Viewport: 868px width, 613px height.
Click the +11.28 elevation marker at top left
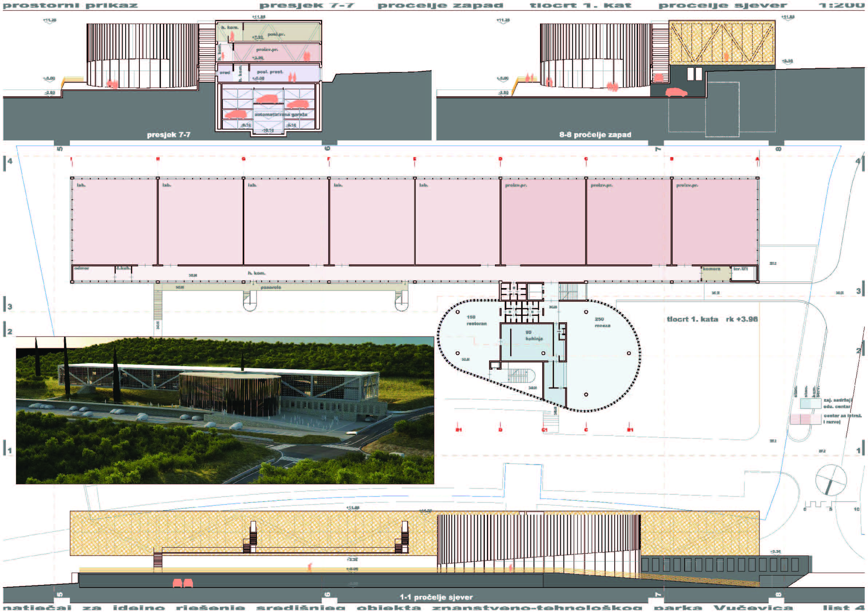[x=49, y=20]
